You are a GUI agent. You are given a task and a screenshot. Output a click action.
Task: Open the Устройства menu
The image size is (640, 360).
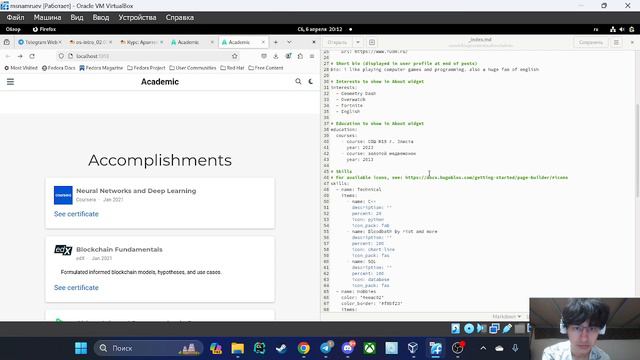[137, 18]
